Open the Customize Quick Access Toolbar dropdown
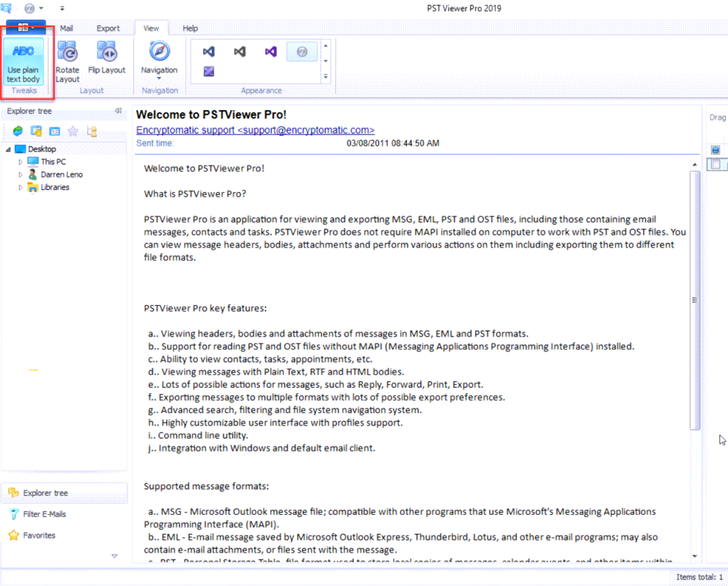 pos(63,9)
